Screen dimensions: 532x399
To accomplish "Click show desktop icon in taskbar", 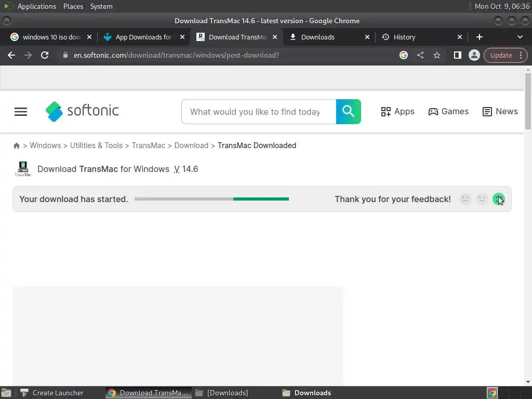I will click(x=6, y=393).
